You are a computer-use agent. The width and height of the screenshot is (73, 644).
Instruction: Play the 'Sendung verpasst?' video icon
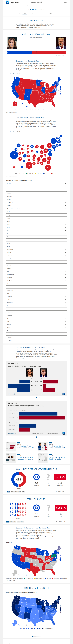[x=41, y=2]
